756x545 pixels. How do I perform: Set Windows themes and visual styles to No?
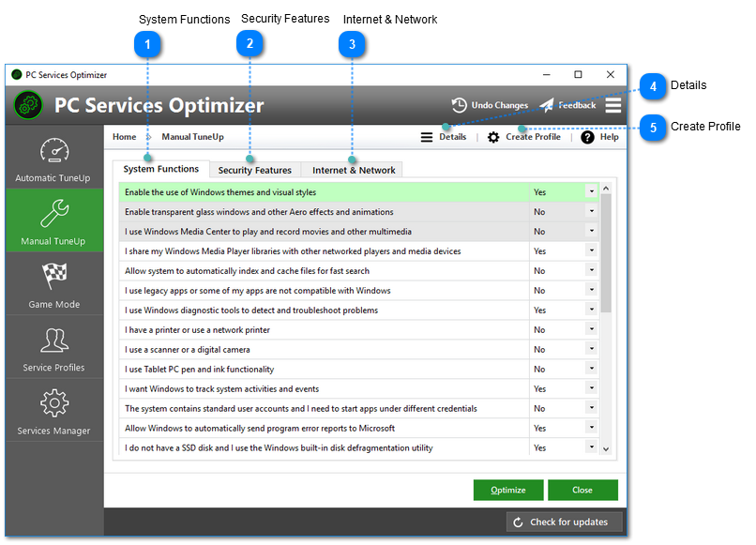pyautogui.click(x=592, y=192)
